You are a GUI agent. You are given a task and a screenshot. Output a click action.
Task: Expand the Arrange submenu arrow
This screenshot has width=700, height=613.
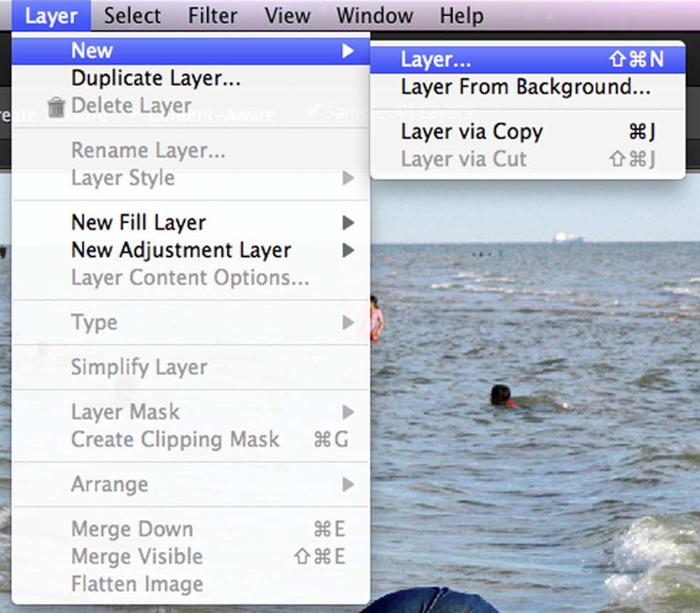click(x=348, y=484)
